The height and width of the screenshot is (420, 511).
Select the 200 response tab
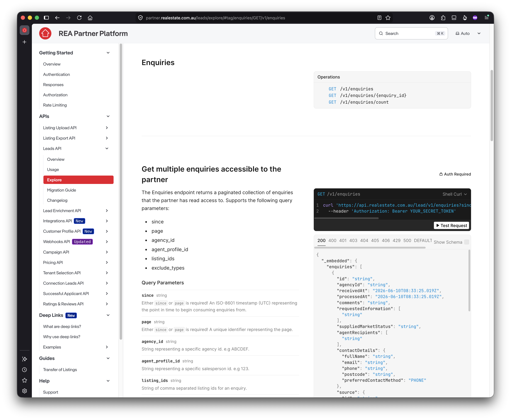point(321,240)
